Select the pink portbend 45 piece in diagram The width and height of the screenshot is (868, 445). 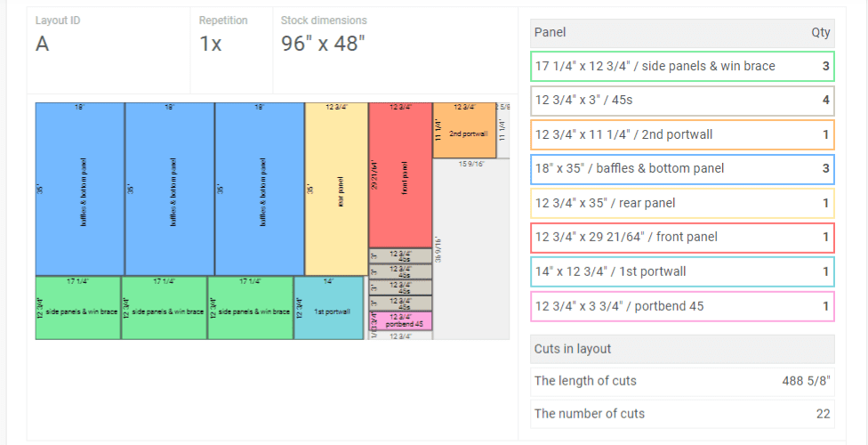[400, 321]
